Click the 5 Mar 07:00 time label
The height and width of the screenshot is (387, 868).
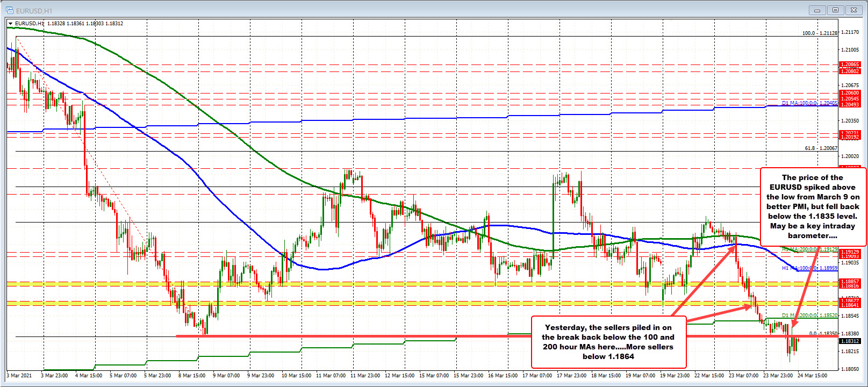pyautogui.click(x=123, y=376)
